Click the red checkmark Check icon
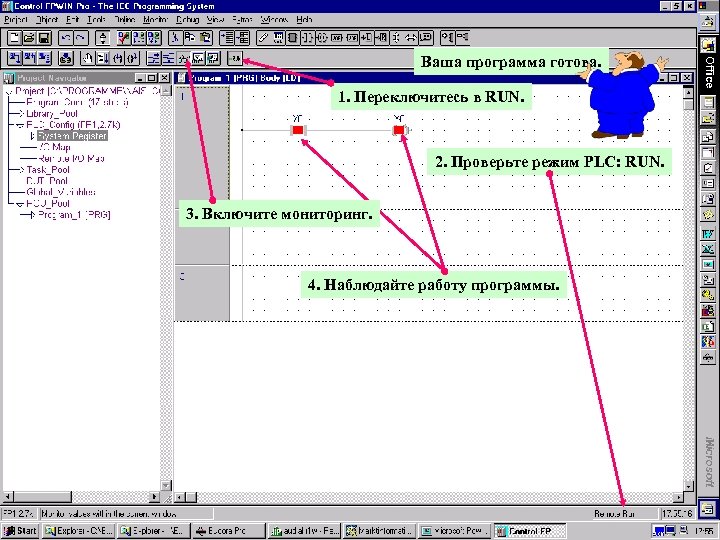The width and height of the screenshot is (720, 540). click(x=123, y=38)
